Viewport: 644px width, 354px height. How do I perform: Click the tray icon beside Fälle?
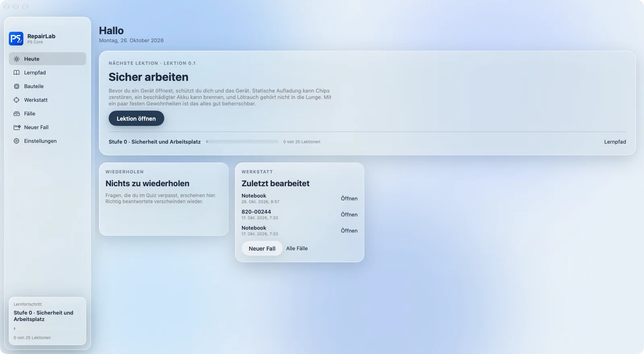[17, 113]
